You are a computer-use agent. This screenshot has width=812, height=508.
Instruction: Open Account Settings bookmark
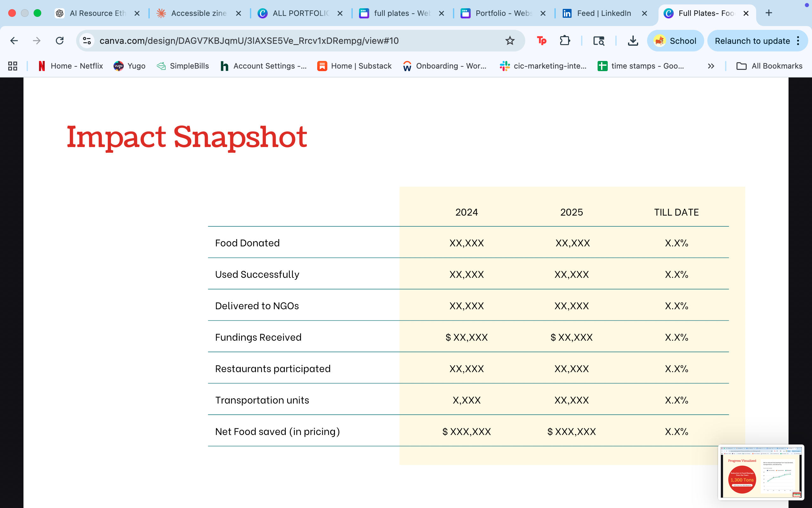tap(264, 66)
